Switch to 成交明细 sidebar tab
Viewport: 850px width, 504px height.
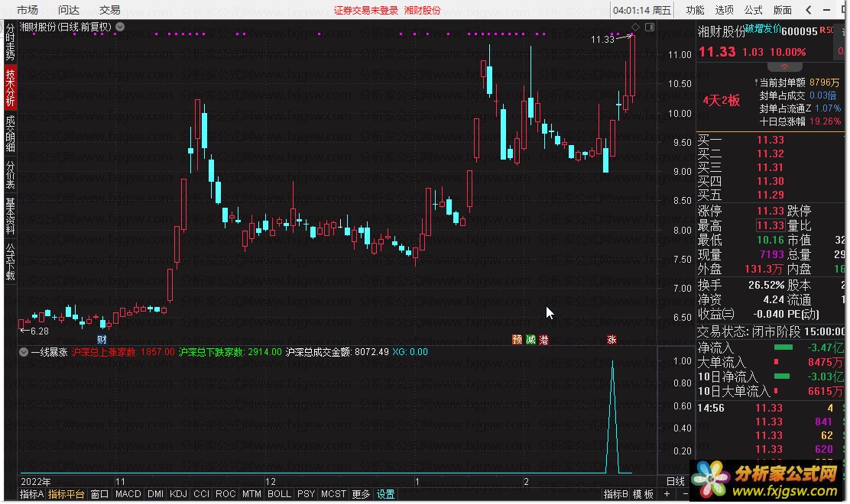click(10, 134)
